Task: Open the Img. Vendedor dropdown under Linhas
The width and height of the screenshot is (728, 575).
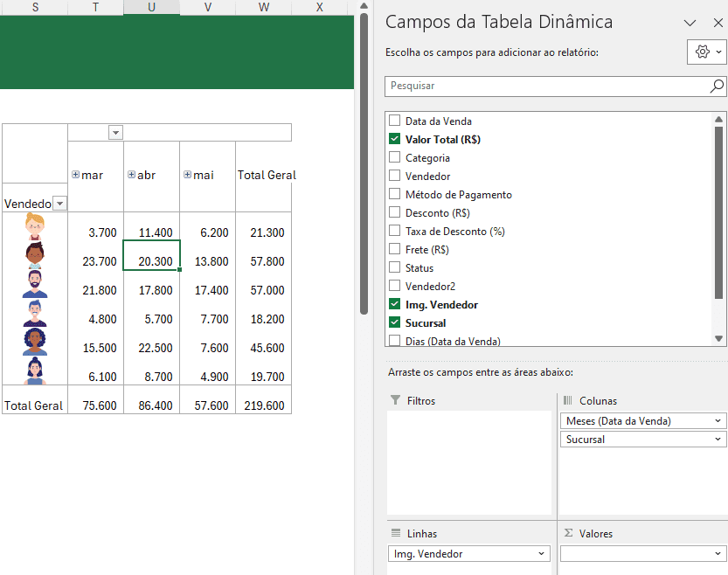Action: tap(544, 553)
